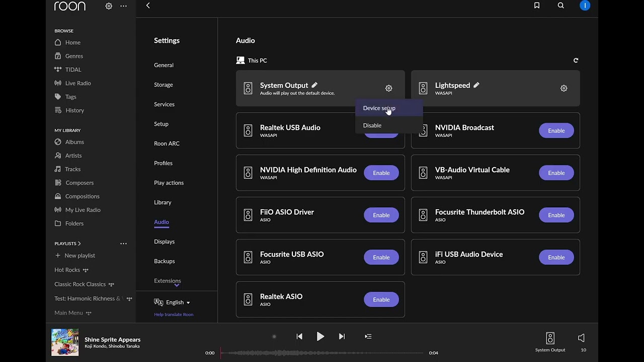Open Backups settings tab
The height and width of the screenshot is (362, 644).
165,261
